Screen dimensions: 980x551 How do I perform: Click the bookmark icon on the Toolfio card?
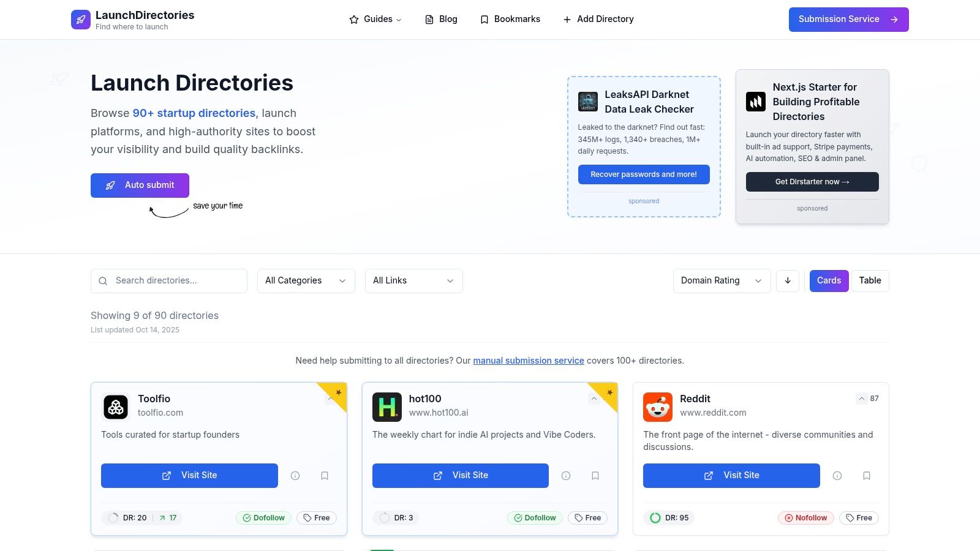325,475
